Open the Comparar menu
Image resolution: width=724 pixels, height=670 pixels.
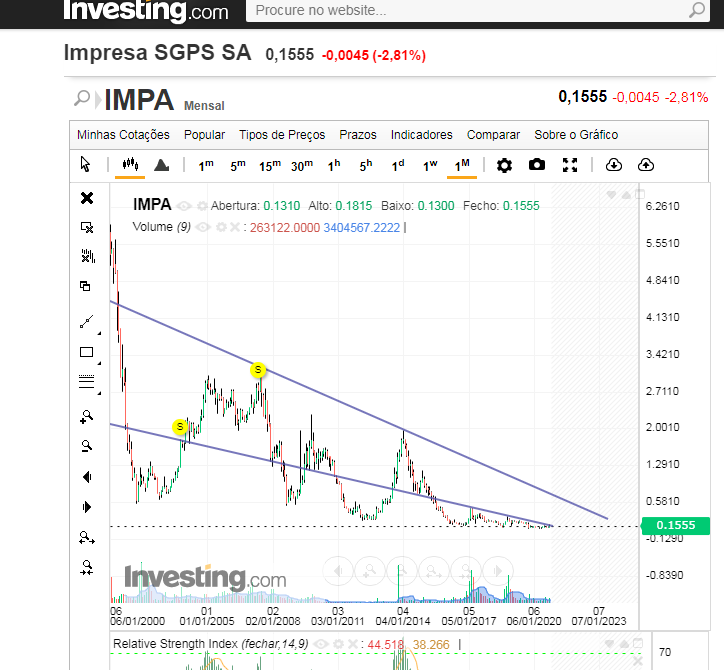[x=493, y=135]
